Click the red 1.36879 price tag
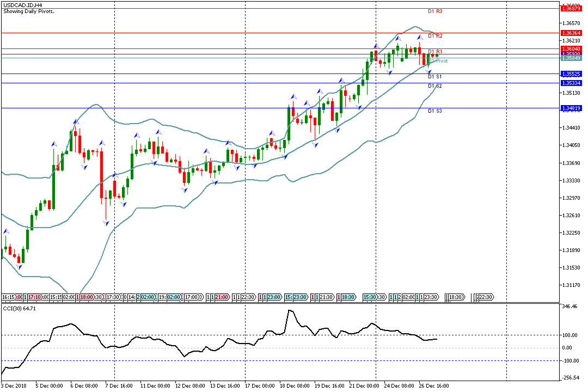 (571, 8)
